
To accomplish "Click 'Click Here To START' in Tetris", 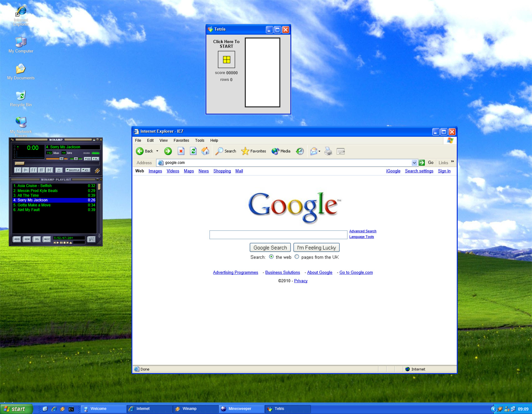I will 226,44.
